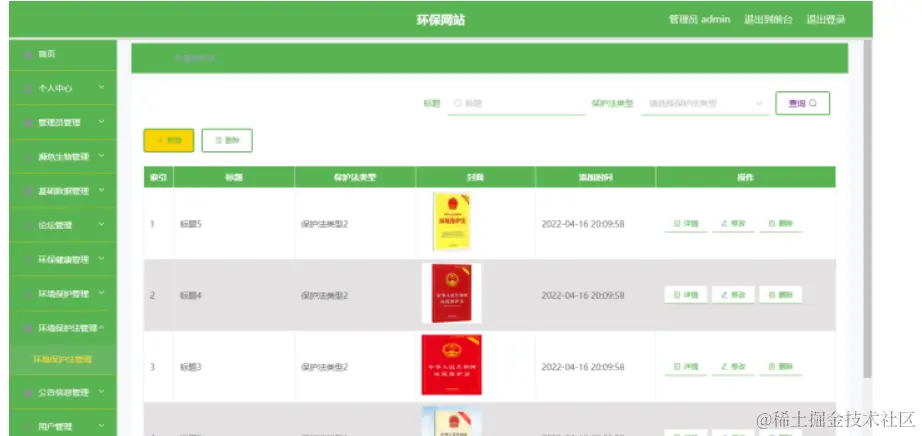Image resolution: width=922 pixels, height=436 pixels.
Task: Open the 濒危生物管理 menu label
Action: (64, 157)
